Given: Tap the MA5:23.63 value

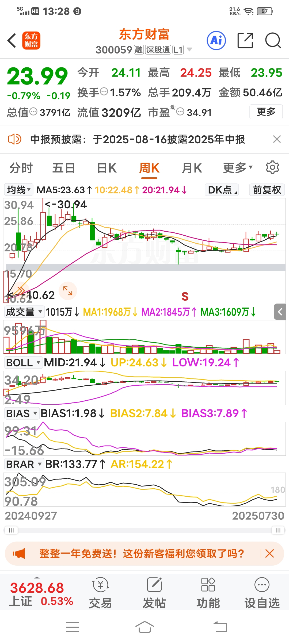Looking at the screenshot, I should [64, 190].
